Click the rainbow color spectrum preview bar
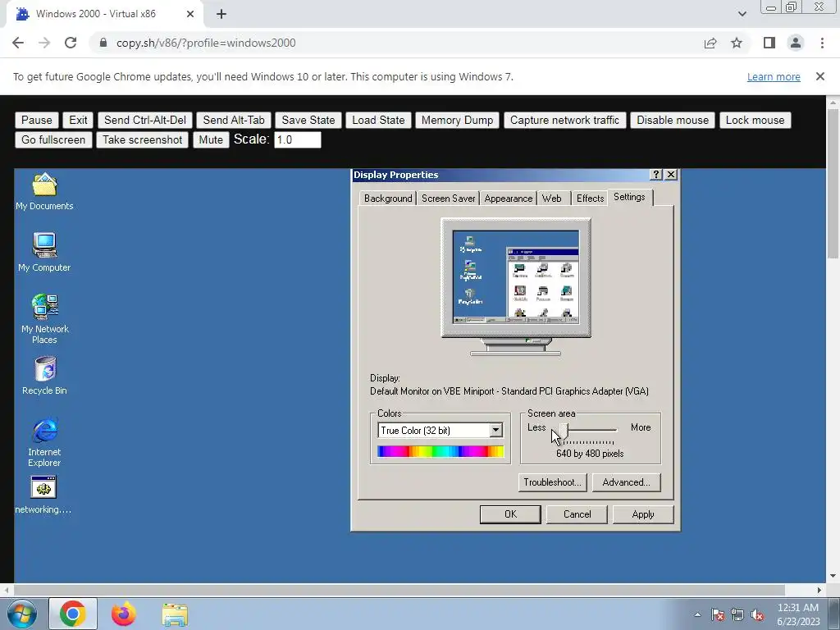The height and width of the screenshot is (630, 840). pos(441,452)
